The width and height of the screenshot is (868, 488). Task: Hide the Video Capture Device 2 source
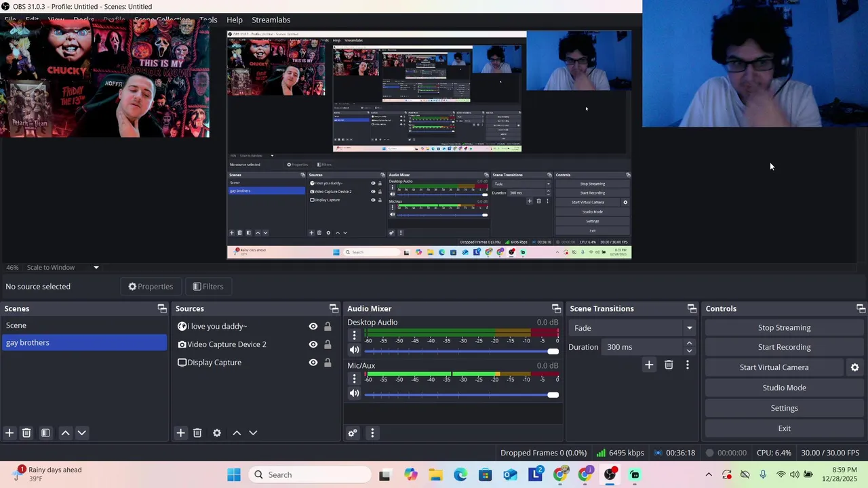point(313,344)
